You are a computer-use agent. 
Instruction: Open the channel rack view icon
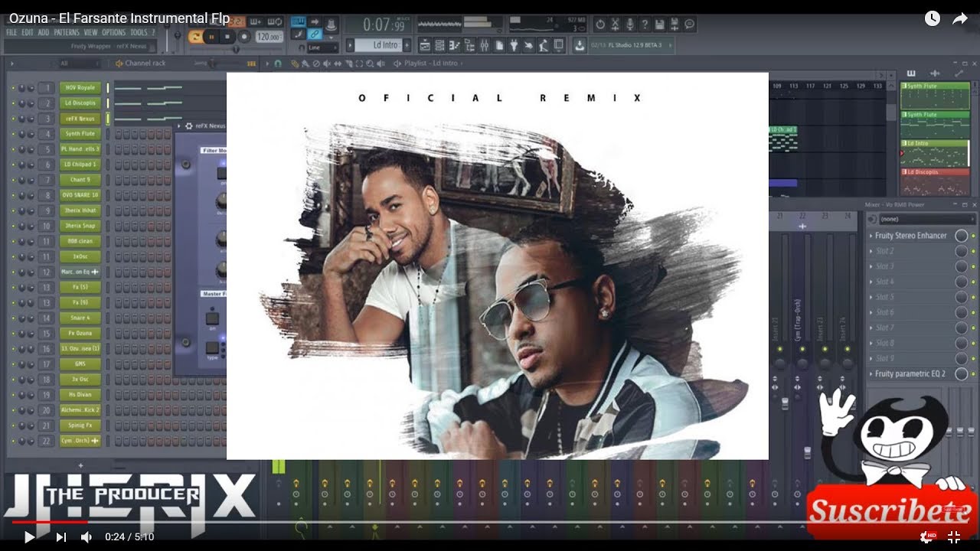click(x=439, y=45)
